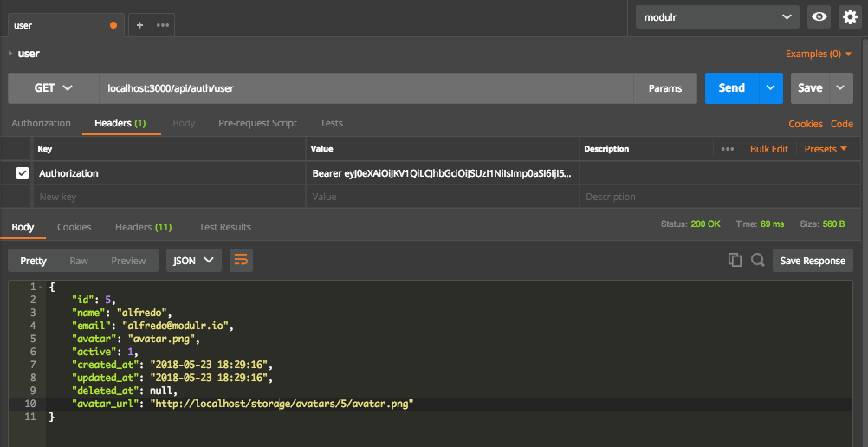Open environment quick look eye icon
Image resolution: width=868 pixels, height=447 pixels.
pyautogui.click(x=819, y=17)
